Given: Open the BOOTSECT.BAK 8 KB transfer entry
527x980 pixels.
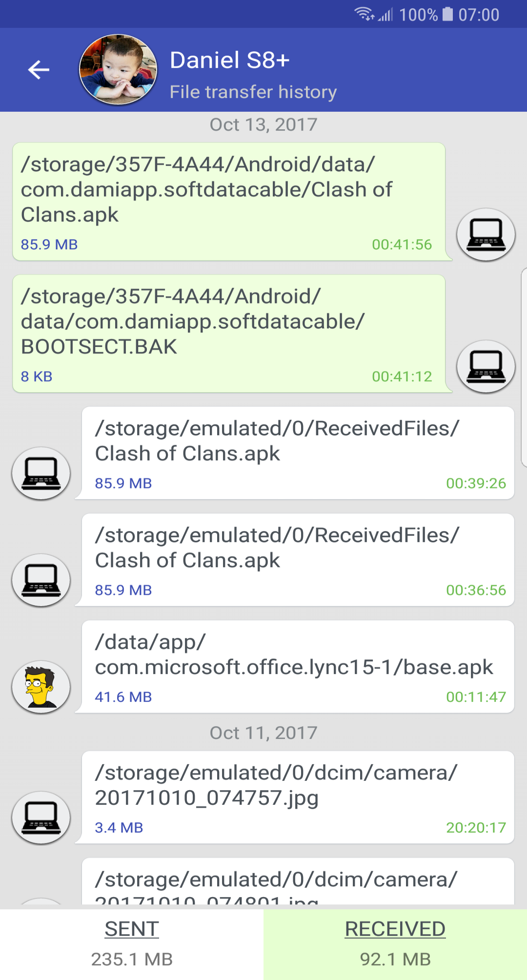Looking at the screenshot, I should (x=229, y=333).
